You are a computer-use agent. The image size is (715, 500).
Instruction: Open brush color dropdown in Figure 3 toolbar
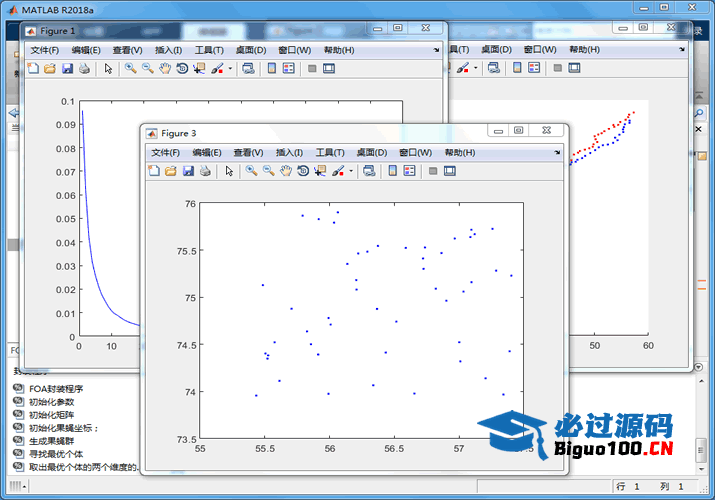click(351, 171)
